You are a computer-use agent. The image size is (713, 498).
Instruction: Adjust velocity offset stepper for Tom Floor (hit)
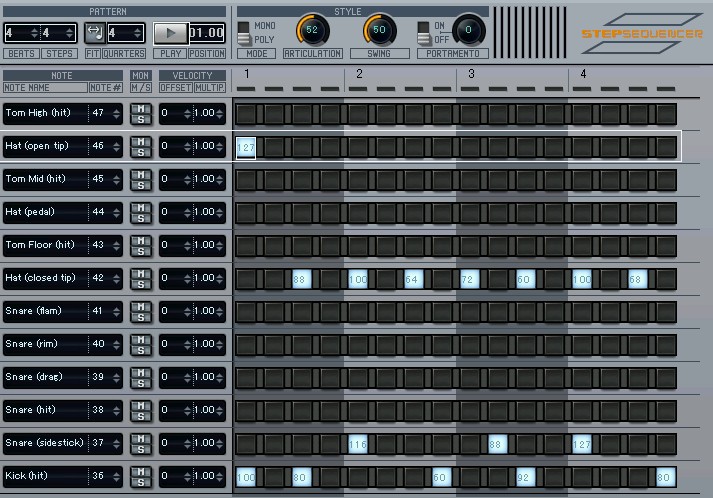(187, 246)
